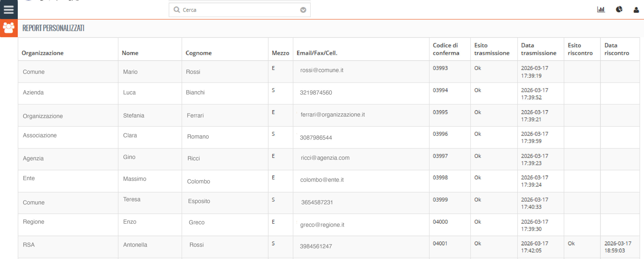644x259 pixels.
Task: Click the Data trasmissione column header
Action: (538, 49)
